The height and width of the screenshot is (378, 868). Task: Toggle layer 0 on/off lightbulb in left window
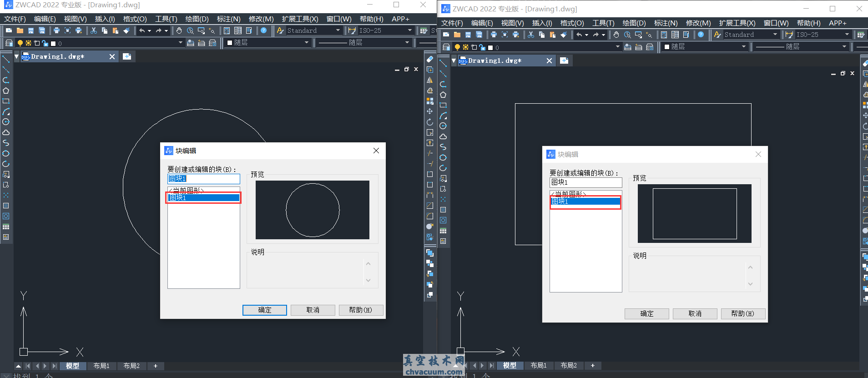click(20, 43)
